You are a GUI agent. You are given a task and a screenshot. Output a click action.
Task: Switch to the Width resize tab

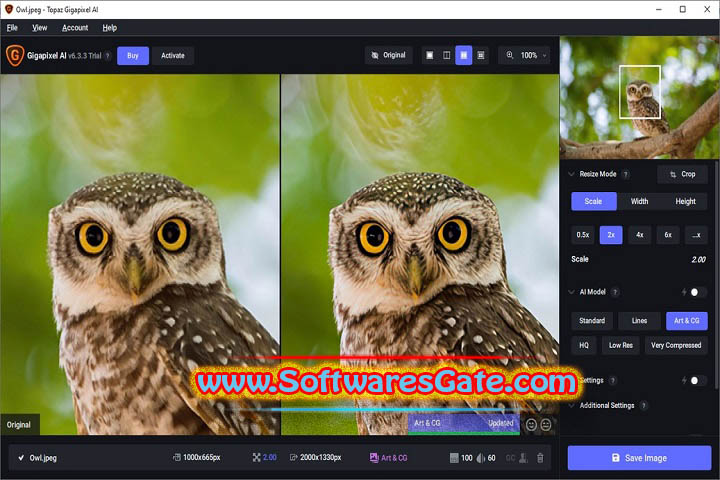[x=639, y=201]
